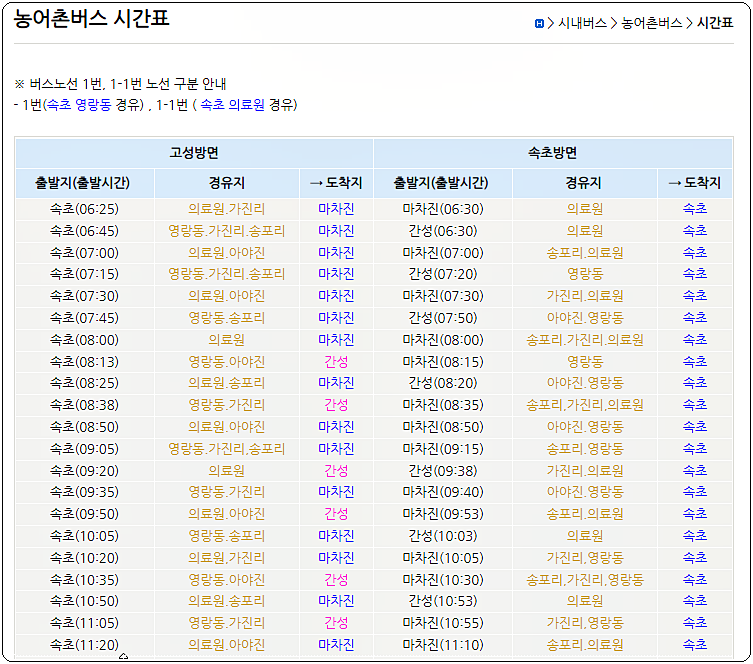Click the 마차진(10:05) departure cell
The height and width of the screenshot is (664, 753).
[x=443, y=558]
